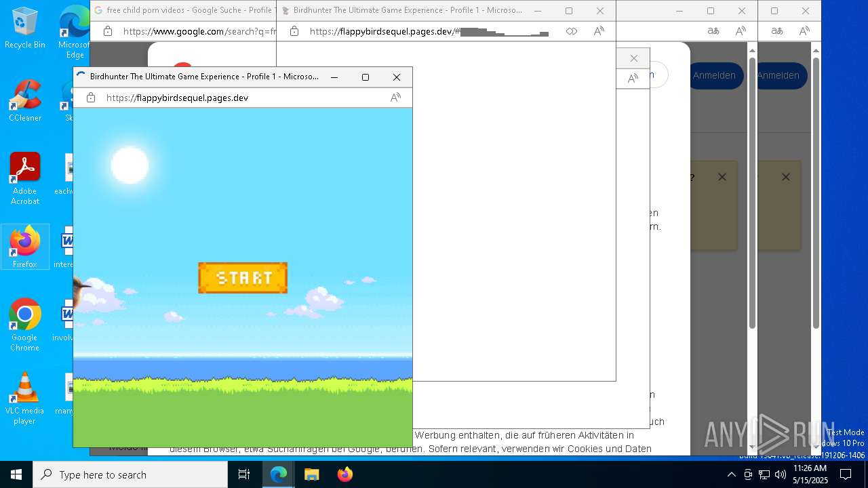This screenshot has width=868, height=488.
Task: Select the VLC media player desktop icon
Action: (25, 399)
